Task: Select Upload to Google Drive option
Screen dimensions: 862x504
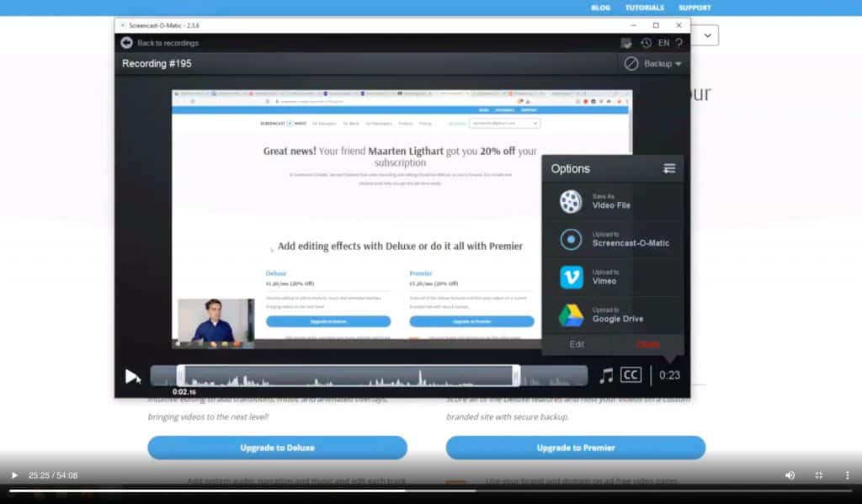Action: [613, 316]
